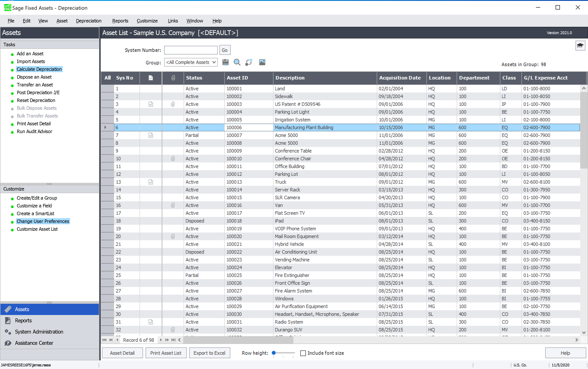This screenshot has width=588, height=369.
Task: Adjust the Row height slider
Action: [274, 353]
